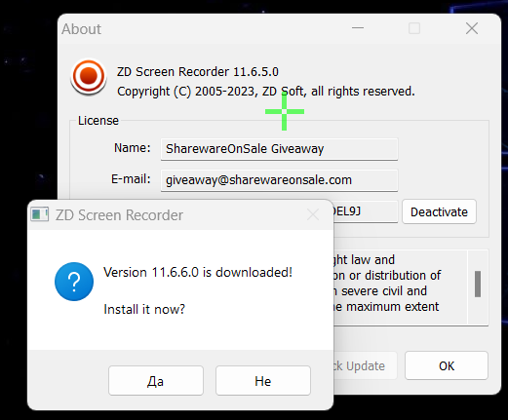
Task: Click the Deactivate license button
Action: click(x=439, y=211)
